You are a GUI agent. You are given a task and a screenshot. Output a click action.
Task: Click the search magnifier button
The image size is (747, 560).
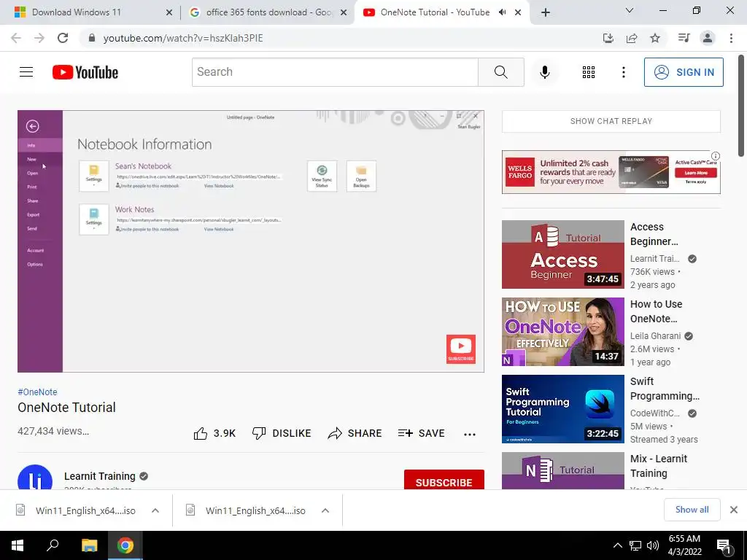(500, 72)
